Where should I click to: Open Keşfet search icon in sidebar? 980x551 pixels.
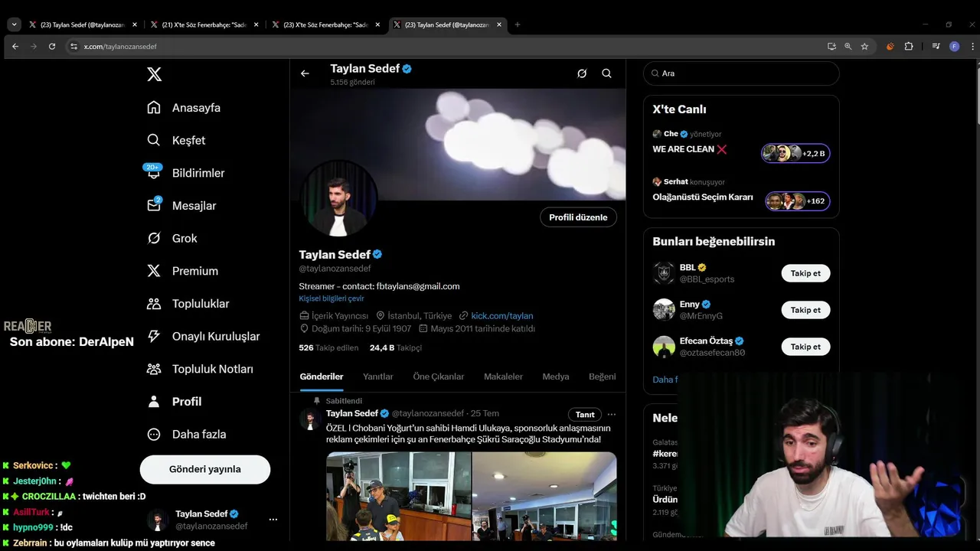154,140
